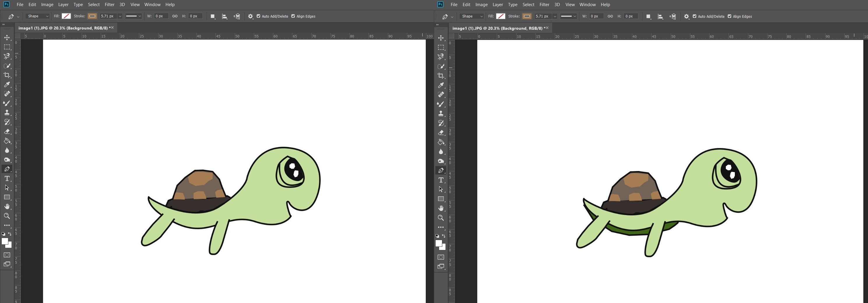This screenshot has width=868, height=303.
Task: Open Select menu in right window
Action: [528, 4]
